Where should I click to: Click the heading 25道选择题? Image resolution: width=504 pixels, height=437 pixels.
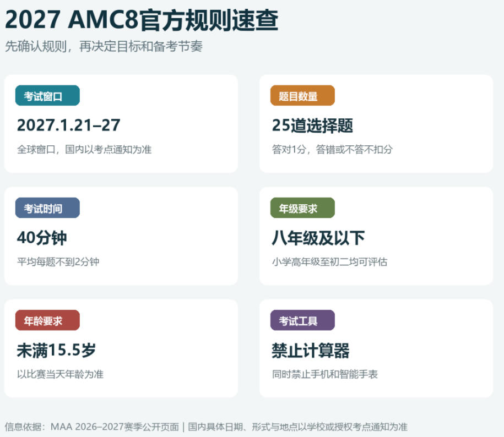(312, 125)
